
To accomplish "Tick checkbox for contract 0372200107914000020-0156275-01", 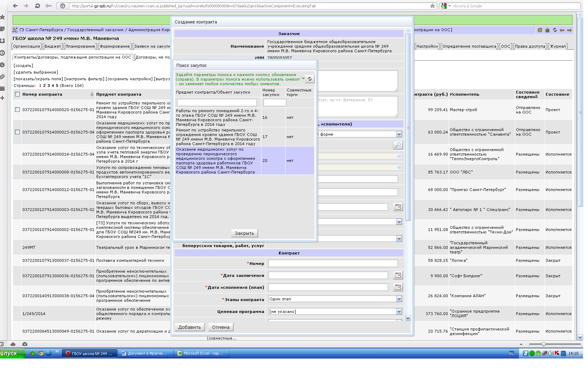I will 17,110.
